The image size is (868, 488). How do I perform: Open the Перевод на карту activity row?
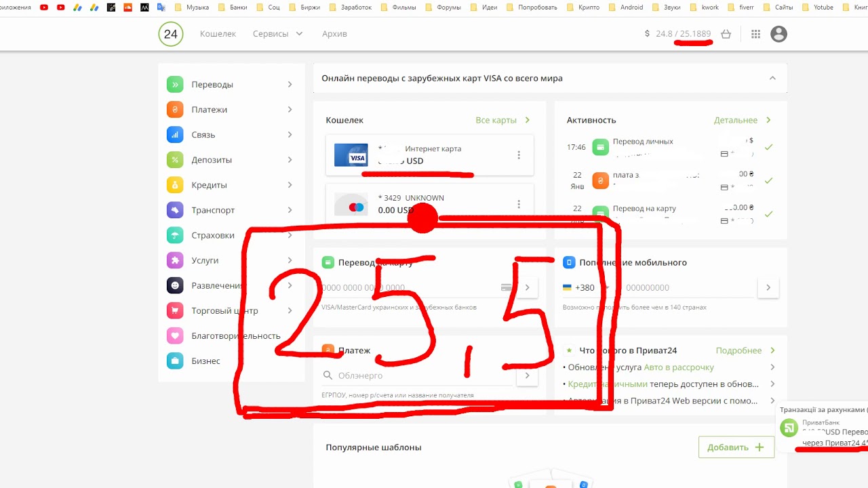671,213
